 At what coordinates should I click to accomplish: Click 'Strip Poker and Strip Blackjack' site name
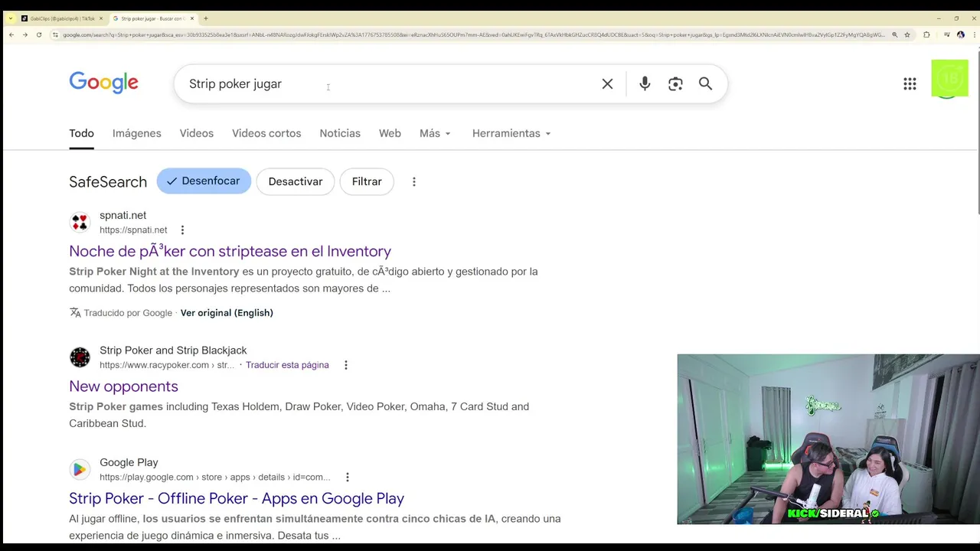173,350
